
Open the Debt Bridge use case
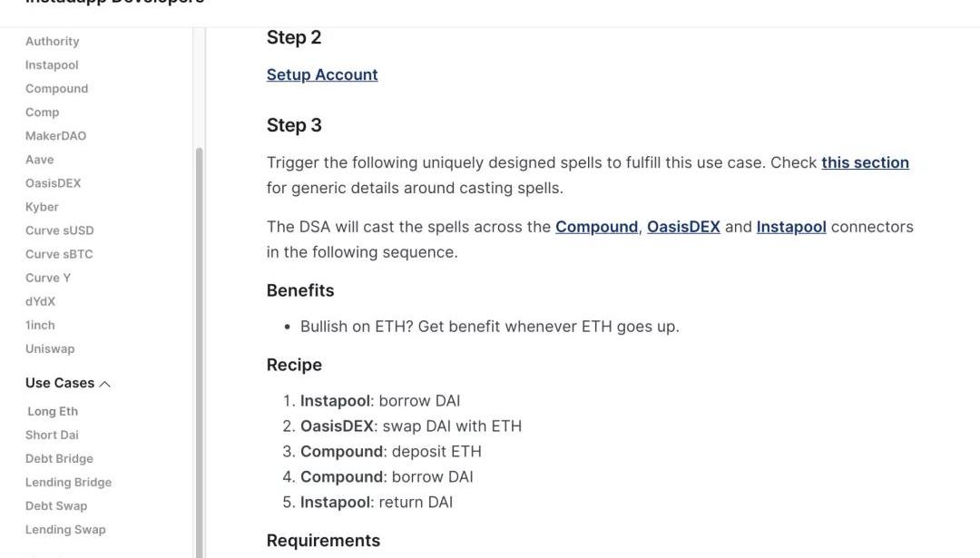coord(59,458)
